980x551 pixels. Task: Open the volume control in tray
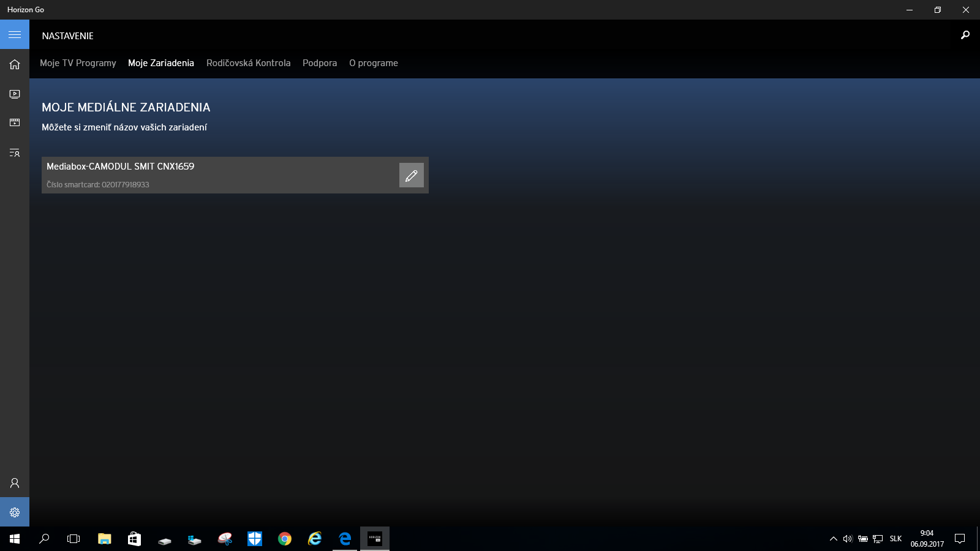point(848,539)
